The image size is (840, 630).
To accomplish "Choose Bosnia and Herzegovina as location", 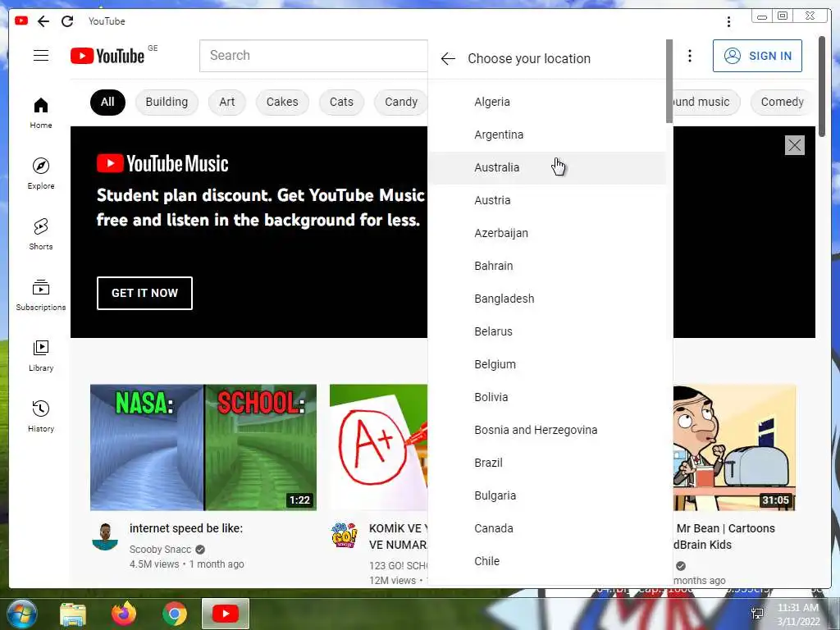I will pyautogui.click(x=547, y=430).
